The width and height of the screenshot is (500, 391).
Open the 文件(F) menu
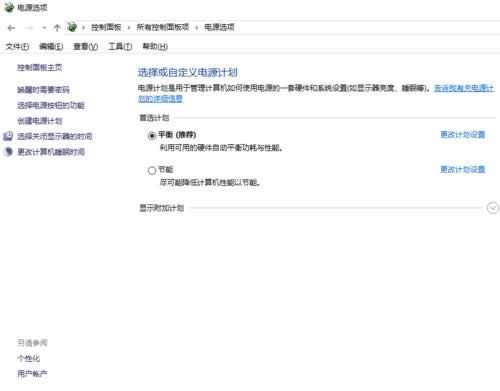pos(17,47)
